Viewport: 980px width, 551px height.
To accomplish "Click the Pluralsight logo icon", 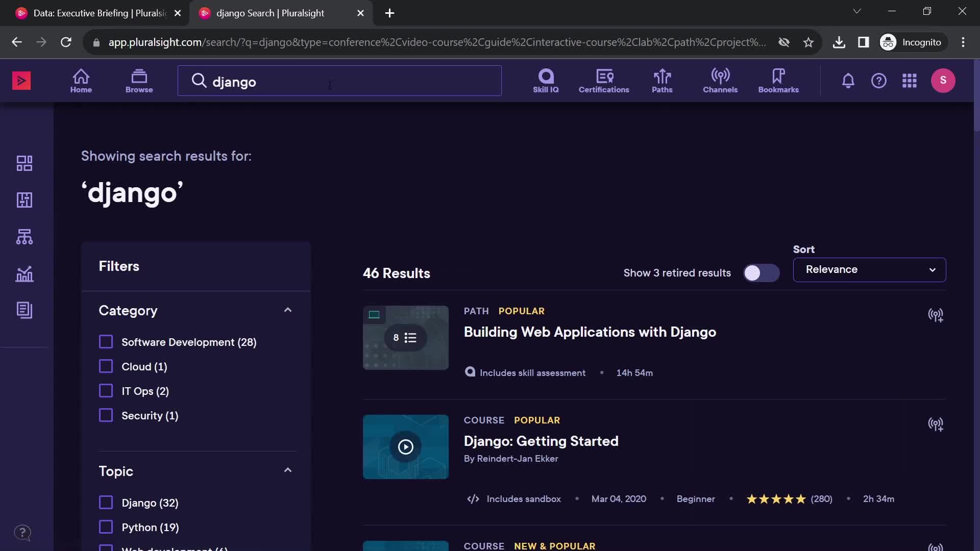I will point(21,81).
